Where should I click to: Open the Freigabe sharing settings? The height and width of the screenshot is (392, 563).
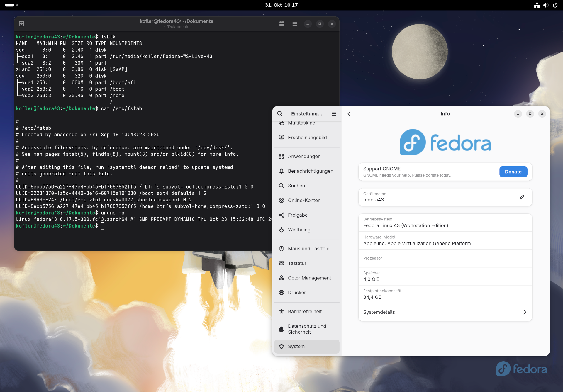[297, 215]
